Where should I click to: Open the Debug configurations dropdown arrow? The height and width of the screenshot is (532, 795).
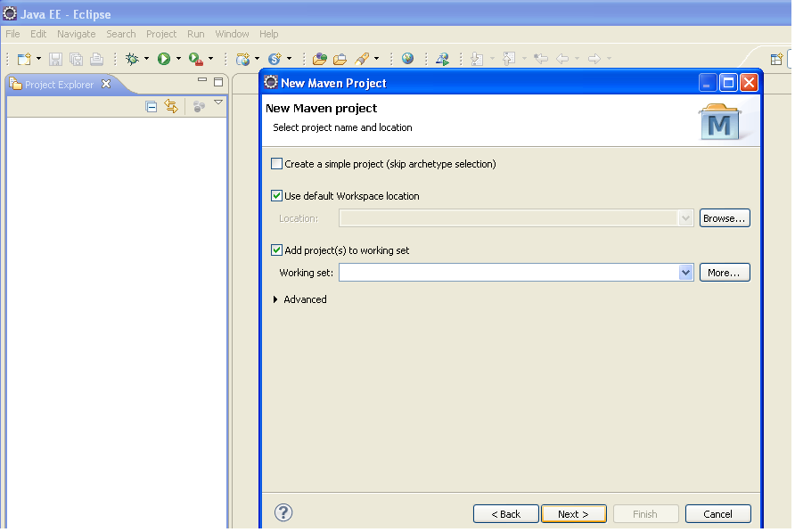click(x=146, y=59)
